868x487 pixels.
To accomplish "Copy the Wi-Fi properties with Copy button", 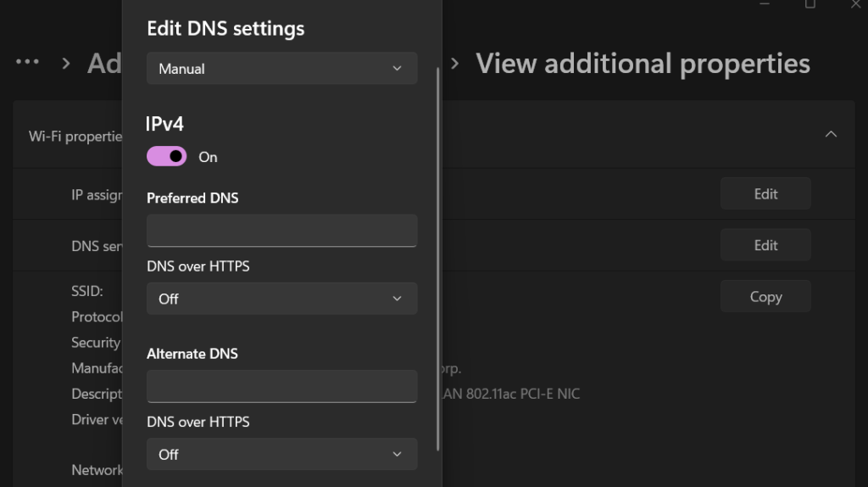I will (x=765, y=297).
